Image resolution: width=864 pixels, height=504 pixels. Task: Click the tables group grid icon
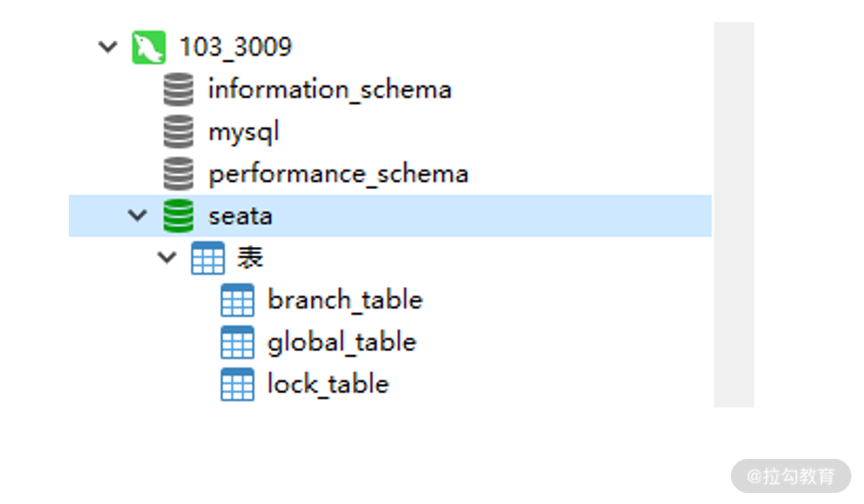coord(207,257)
